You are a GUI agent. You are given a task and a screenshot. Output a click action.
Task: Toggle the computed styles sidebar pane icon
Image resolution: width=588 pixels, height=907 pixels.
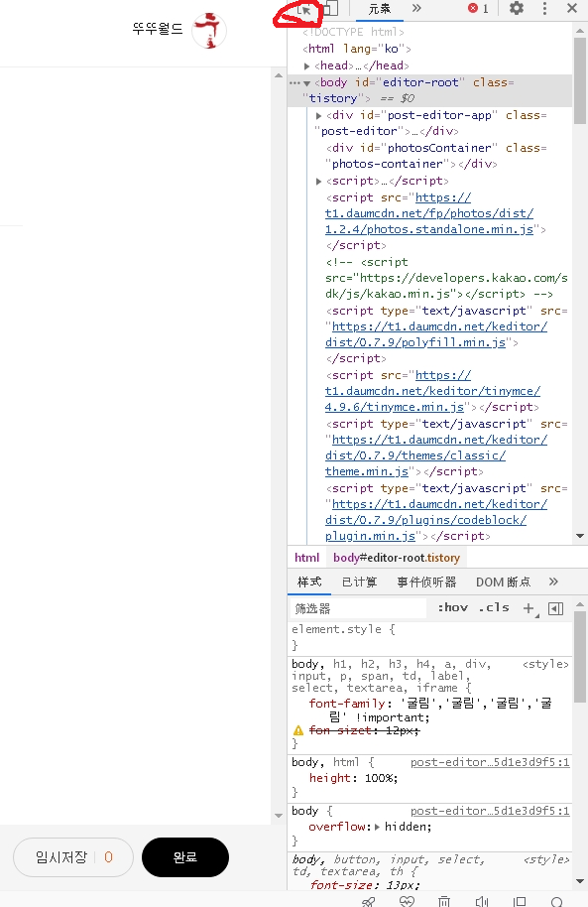[555, 608]
